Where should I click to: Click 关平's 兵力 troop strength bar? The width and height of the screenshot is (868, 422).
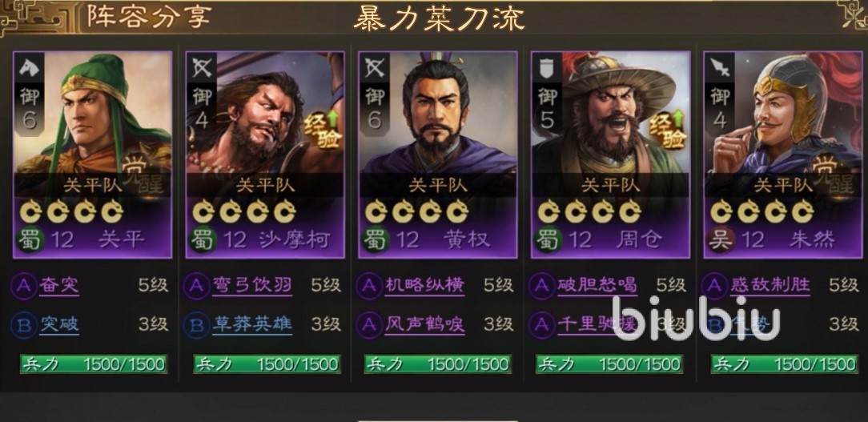94,364
